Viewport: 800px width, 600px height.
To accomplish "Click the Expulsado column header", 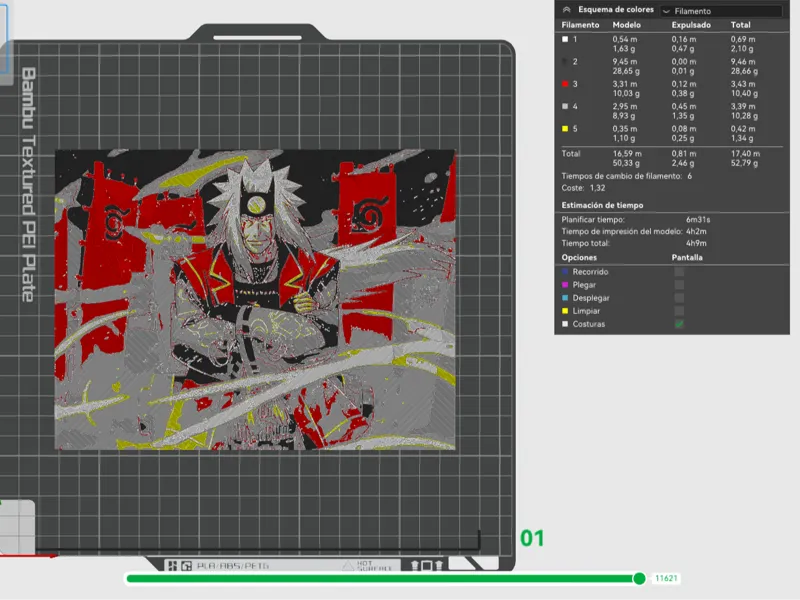I will tap(691, 25).
